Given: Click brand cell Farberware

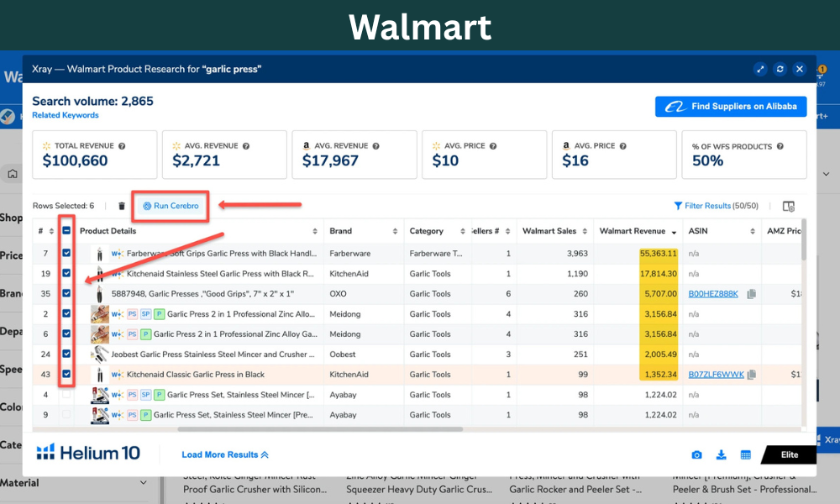Looking at the screenshot, I should [x=349, y=254].
